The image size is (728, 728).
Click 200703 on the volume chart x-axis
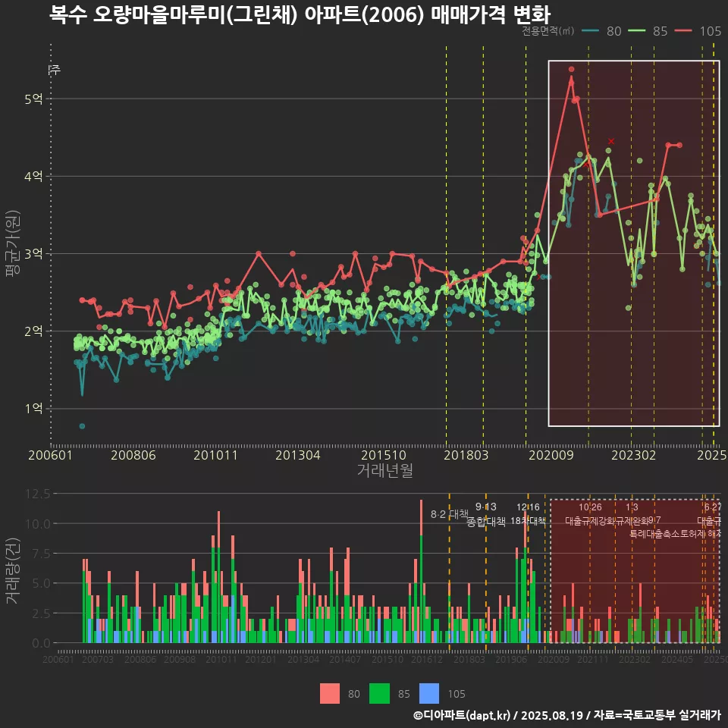click(98, 659)
